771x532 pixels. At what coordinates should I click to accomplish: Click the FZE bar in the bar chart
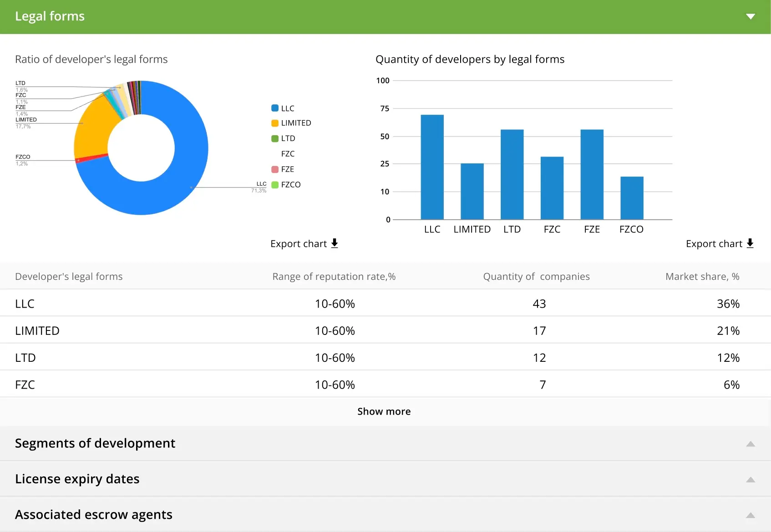(x=592, y=174)
